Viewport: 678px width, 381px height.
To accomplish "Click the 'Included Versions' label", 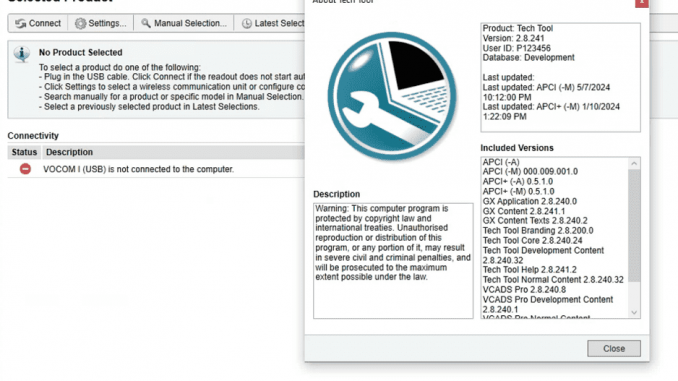I will tap(517, 148).
